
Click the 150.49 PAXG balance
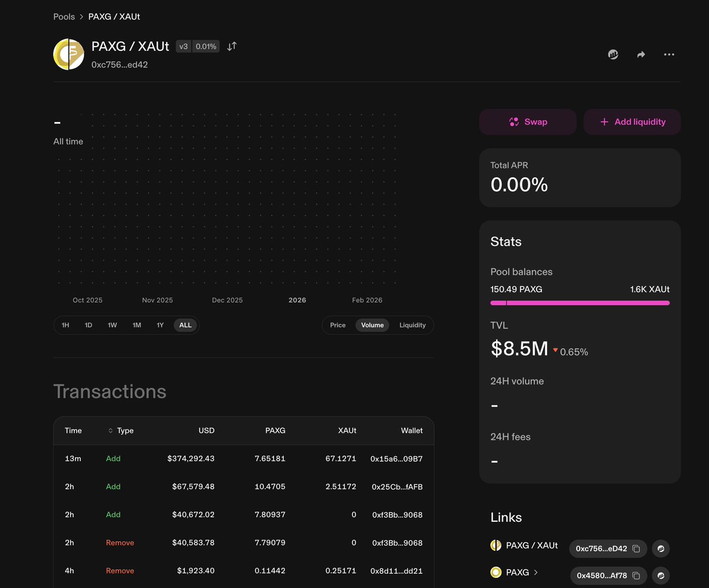pyautogui.click(x=516, y=290)
